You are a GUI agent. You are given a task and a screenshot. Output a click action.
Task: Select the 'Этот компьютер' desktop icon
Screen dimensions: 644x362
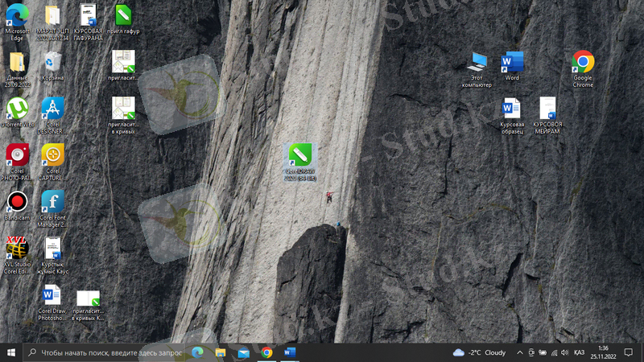(477, 62)
